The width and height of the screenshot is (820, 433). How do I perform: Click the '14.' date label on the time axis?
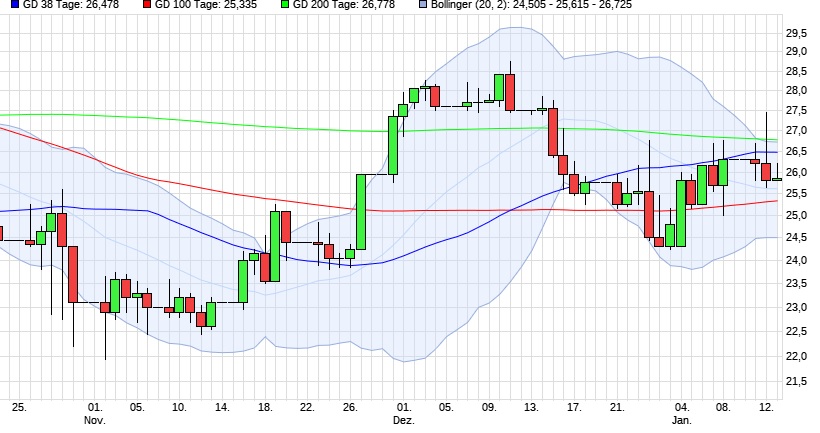(222, 407)
